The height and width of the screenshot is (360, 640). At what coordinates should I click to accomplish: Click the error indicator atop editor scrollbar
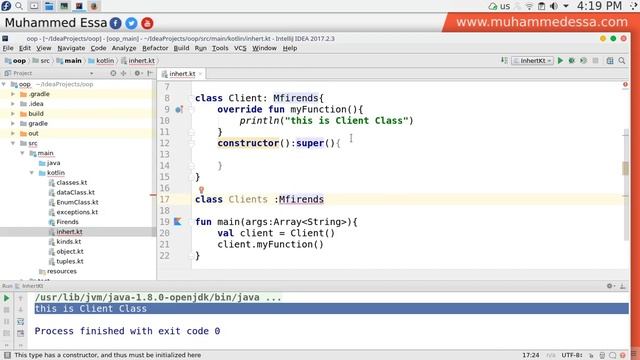[x=625, y=84]
